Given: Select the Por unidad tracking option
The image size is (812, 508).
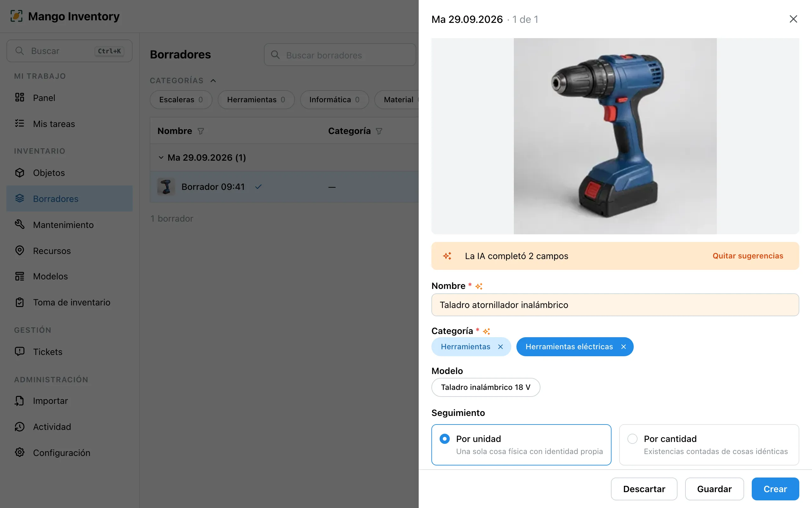Looking at the screenshot, I should point(521,444).
